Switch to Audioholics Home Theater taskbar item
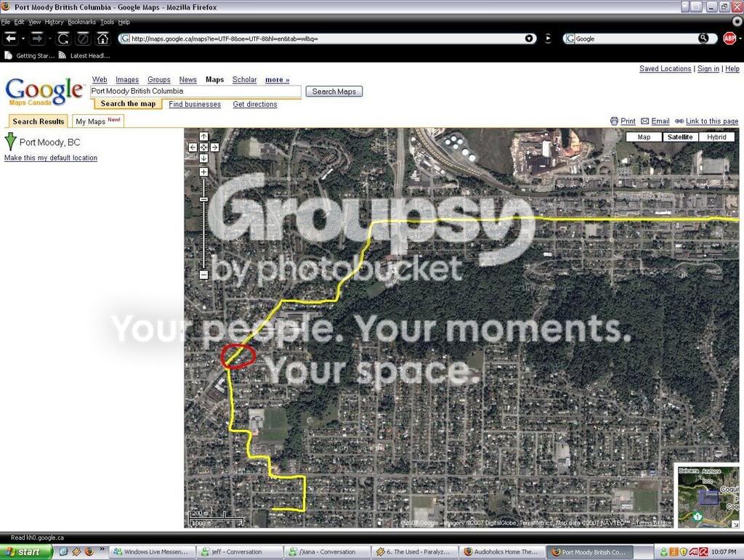 [x=502, y=552]
